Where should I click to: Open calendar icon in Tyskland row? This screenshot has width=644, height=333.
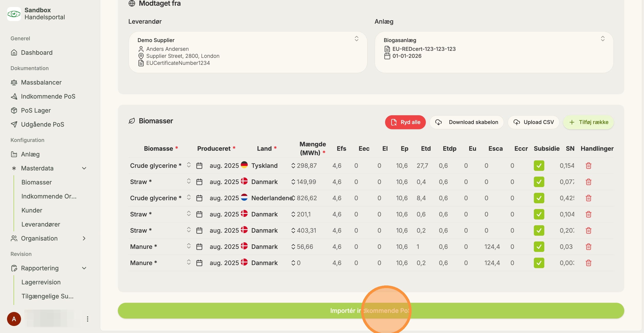click(199, 165)
